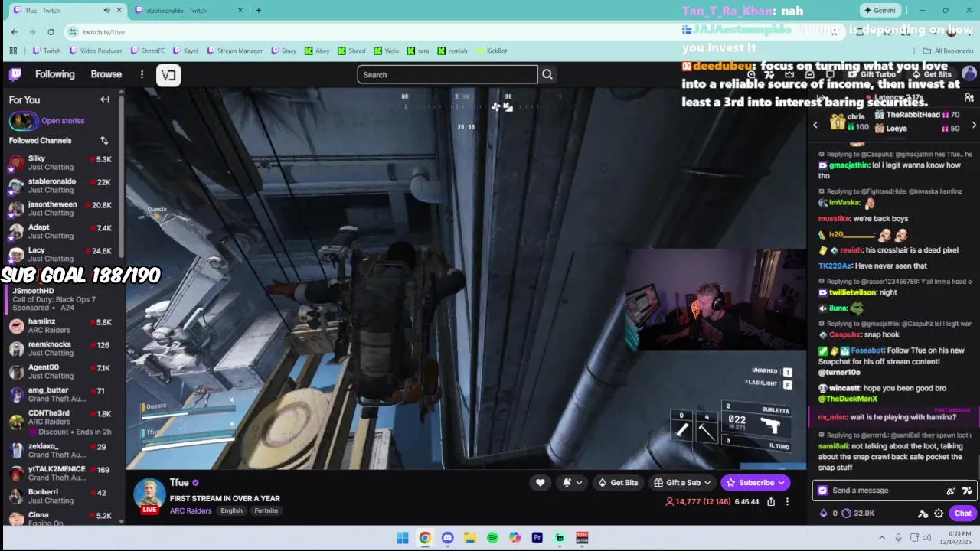
Task: Open the KickBot bookmark
Action: tap(492, 51)
